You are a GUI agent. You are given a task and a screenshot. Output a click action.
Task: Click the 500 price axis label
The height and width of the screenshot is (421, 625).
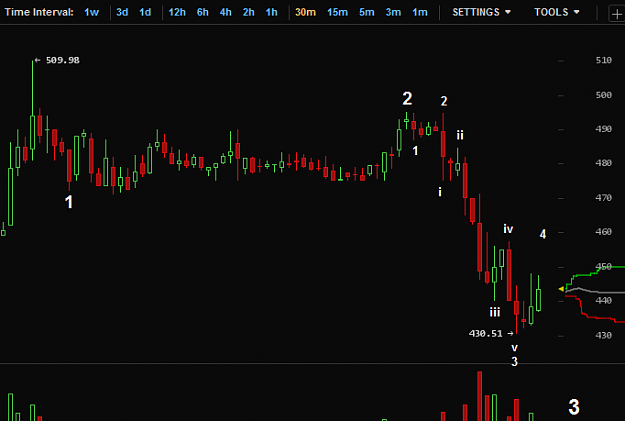pos(603,95)
